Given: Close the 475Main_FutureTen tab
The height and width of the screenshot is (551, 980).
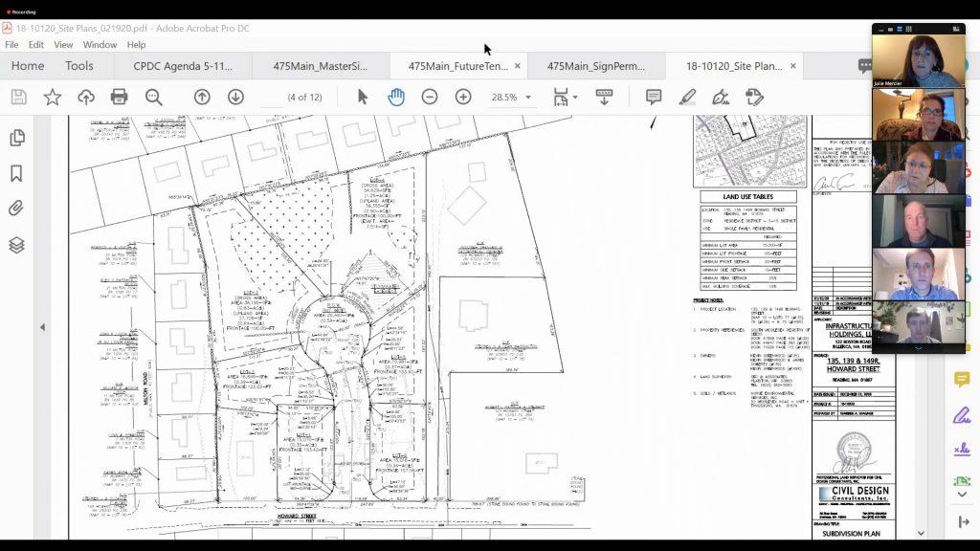Looking at the screenshot, I should point(518,66).
